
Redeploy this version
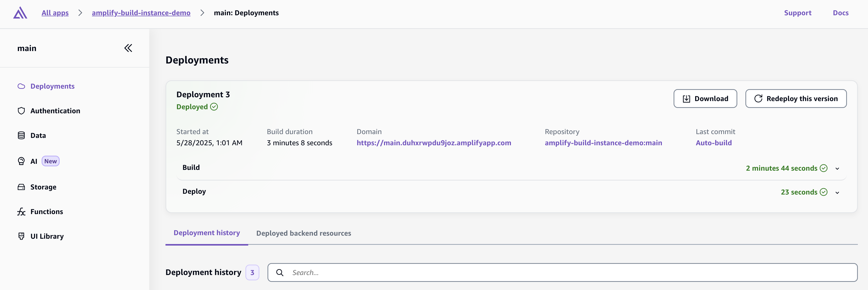point(796,99)
